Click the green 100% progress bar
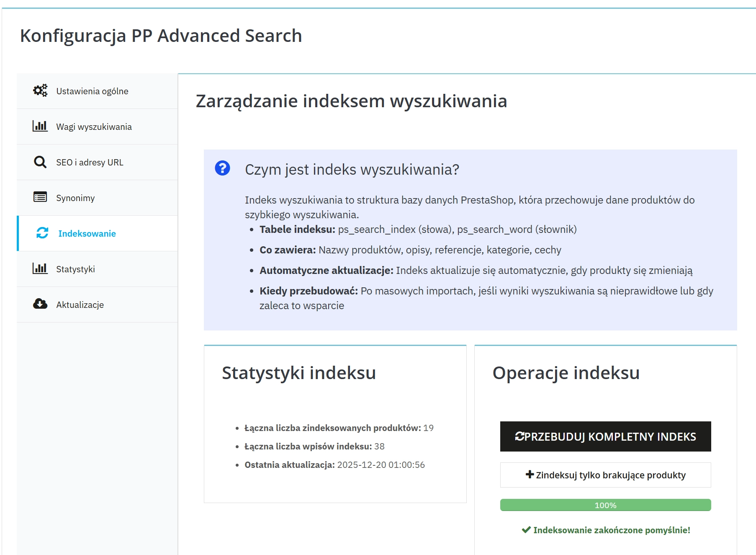The width and height of the screenshot is (756, 555). click(605, 505)
